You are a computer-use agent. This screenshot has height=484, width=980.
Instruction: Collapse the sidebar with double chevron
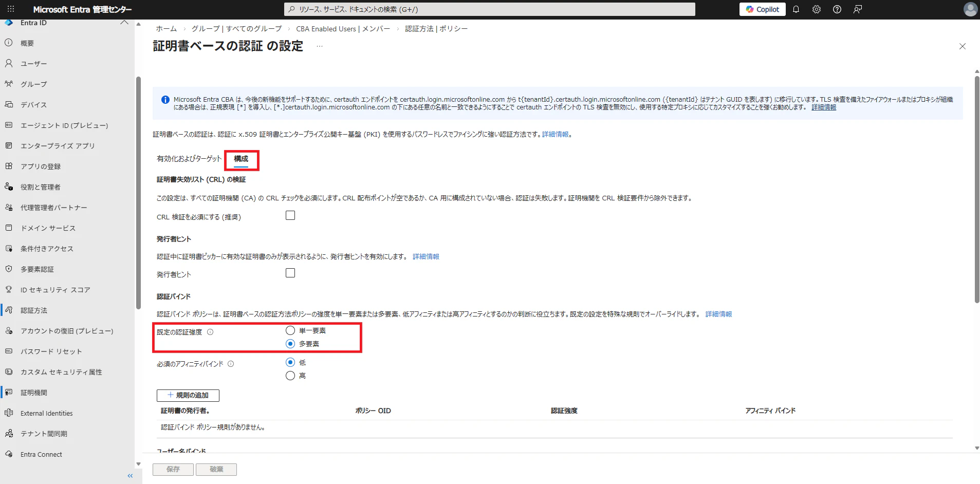[130, 476]
